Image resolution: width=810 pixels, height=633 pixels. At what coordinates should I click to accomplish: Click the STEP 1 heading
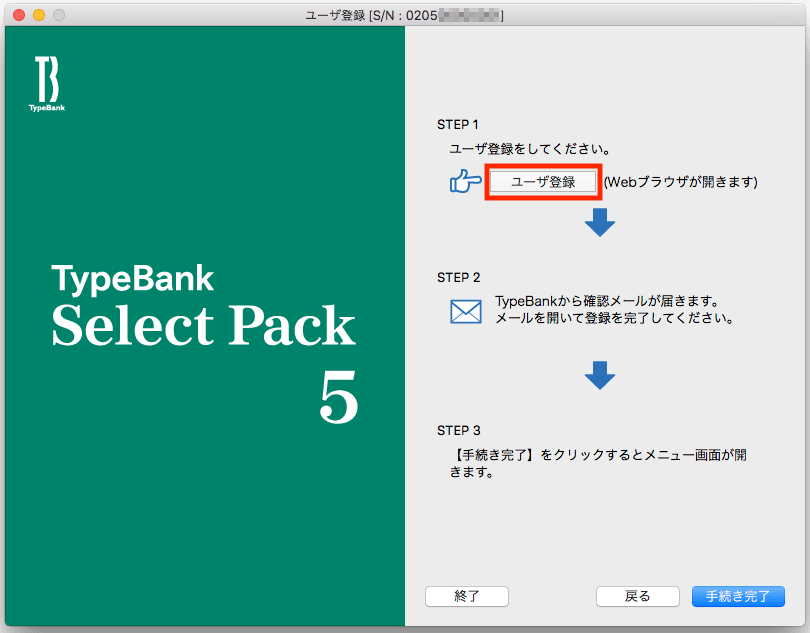(x=458, y=125)
